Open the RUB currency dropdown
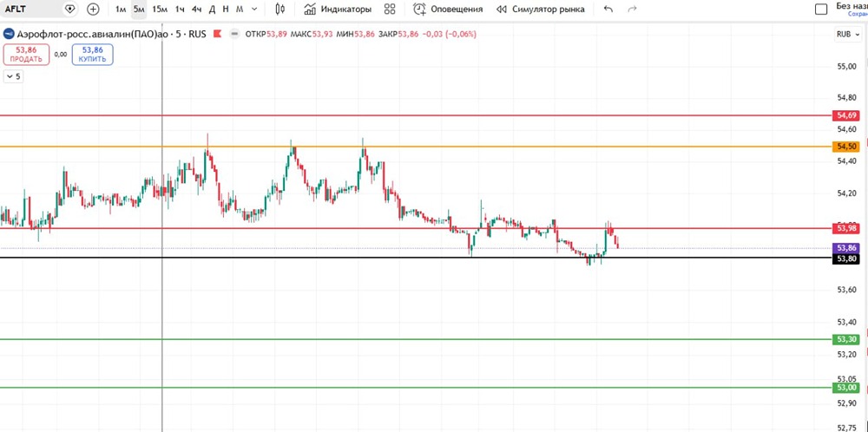Screen dimensions: 868x432 pyautogui.click(x=847, y=35)
